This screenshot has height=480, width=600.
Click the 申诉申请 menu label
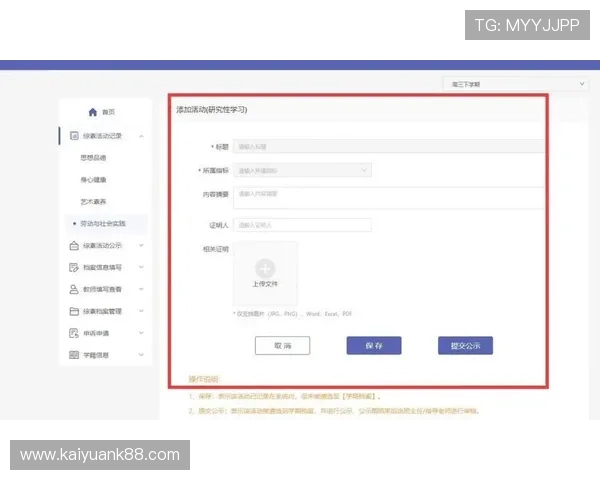click(96, 333)
